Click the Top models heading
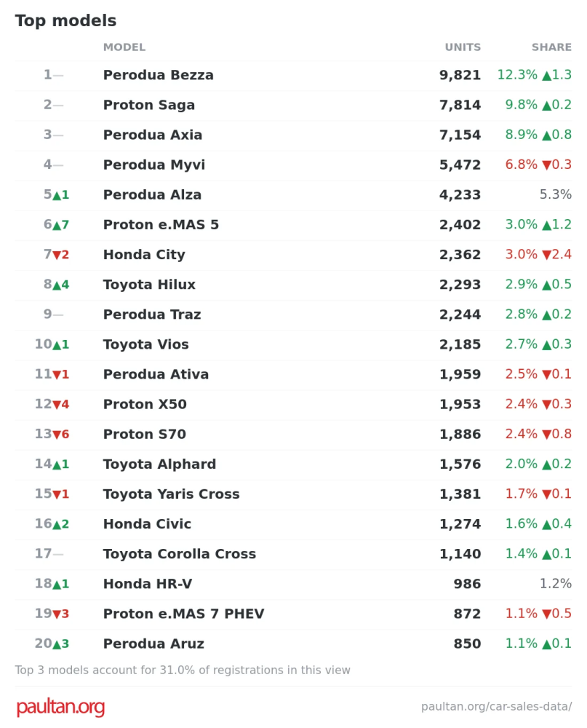Viewport: 587px width, 728px height. pyautogui.click(x=65, y=21)
